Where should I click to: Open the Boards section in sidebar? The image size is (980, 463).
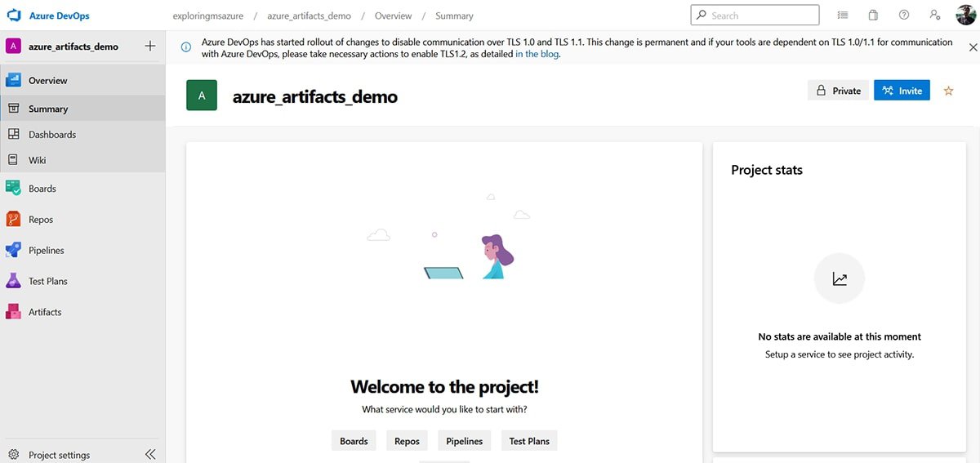click(42, 189)
